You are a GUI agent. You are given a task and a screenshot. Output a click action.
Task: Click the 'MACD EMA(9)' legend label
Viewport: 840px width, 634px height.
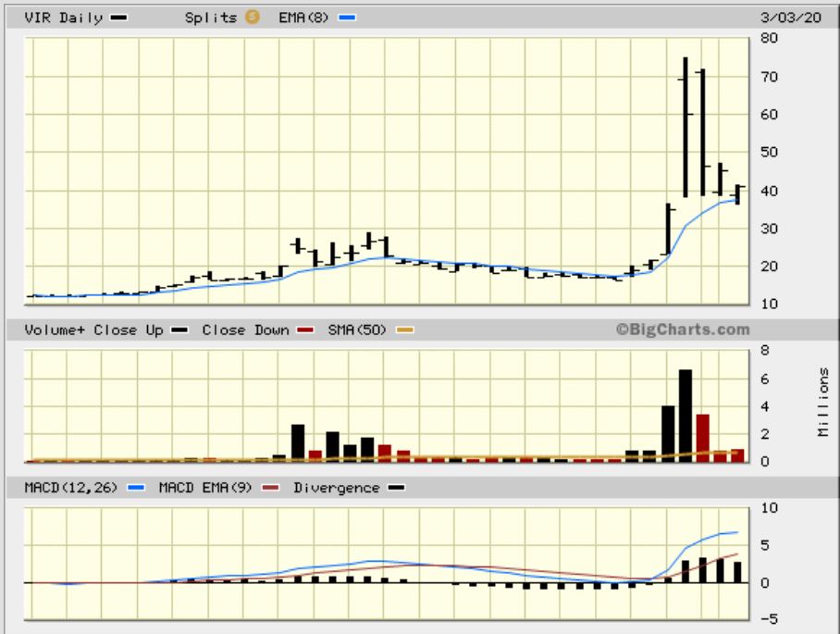click(x=205, y=488)
